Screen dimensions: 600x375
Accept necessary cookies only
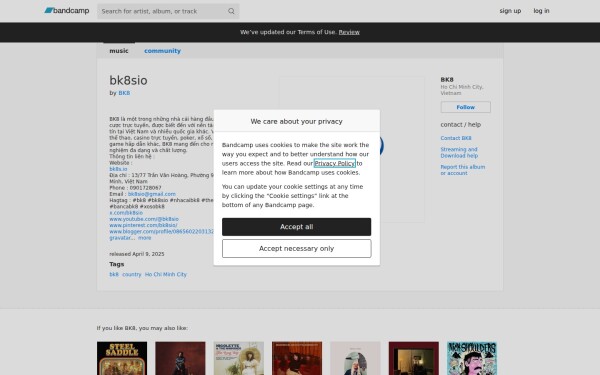click(296, 249)
